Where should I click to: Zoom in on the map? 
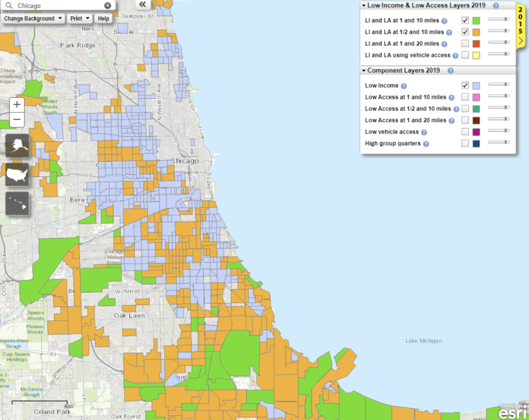17,104
